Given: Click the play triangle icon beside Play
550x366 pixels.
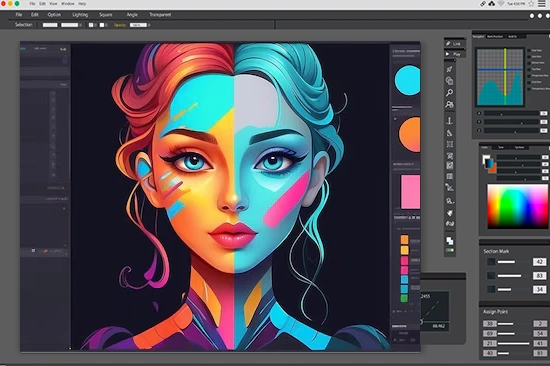Looking at the screenshot, I should click(448, 54).
